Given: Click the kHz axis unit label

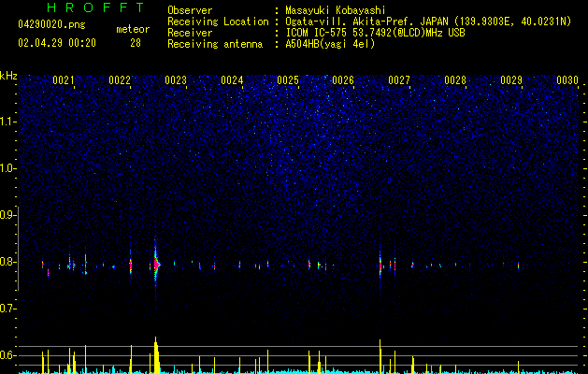Looking at the screenshot, I should pos(8,76).
